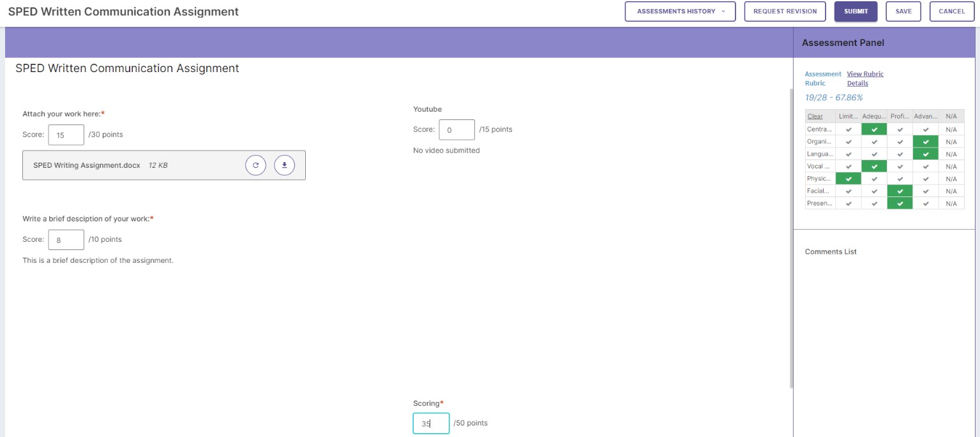
Task: Mark Language row as Limited
Action: (x=848, y=154)
